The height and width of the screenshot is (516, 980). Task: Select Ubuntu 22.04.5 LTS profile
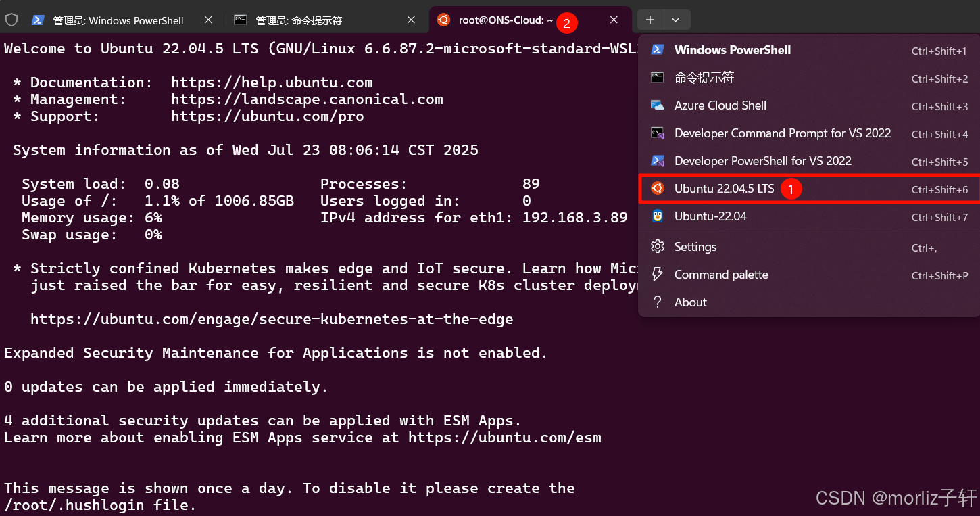[809, 189]
